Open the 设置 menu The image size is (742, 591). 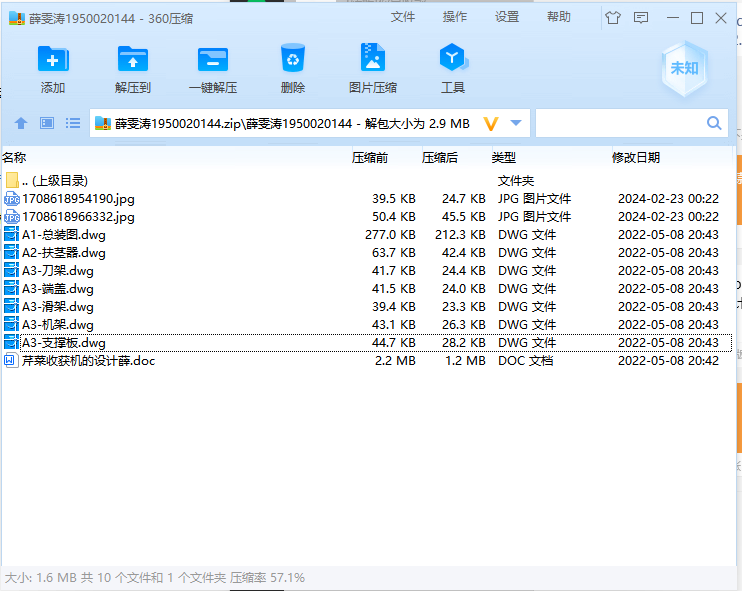(507, 18)
